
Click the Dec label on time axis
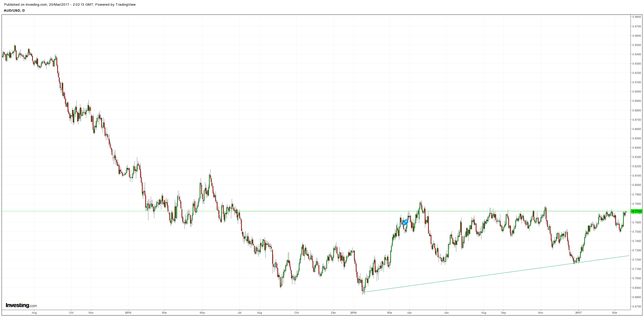[x=334, y=313]
